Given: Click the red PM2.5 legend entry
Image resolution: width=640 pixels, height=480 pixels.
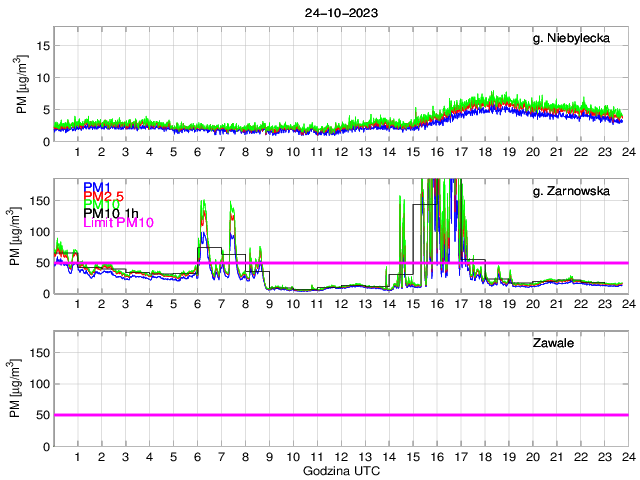Looking at the screenshot, I should point(103,196).
